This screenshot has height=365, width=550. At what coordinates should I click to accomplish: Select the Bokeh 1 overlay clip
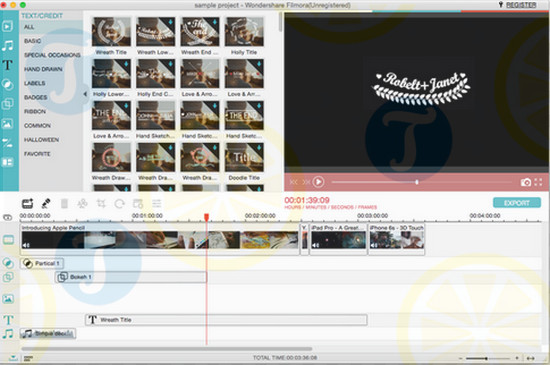(131, 277)
